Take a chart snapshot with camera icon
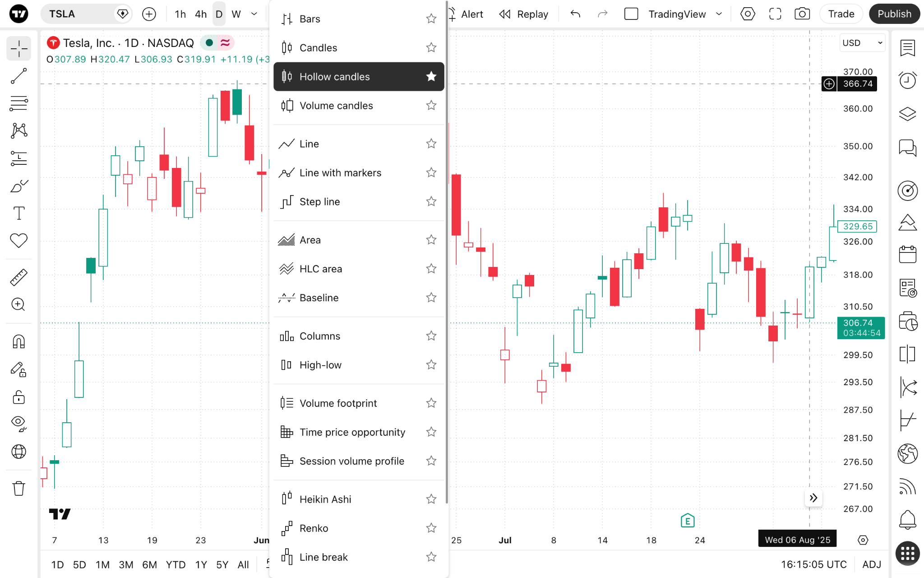Image resolution: width=924 pixels, height=578 pixels. click(x=802, y=14)
